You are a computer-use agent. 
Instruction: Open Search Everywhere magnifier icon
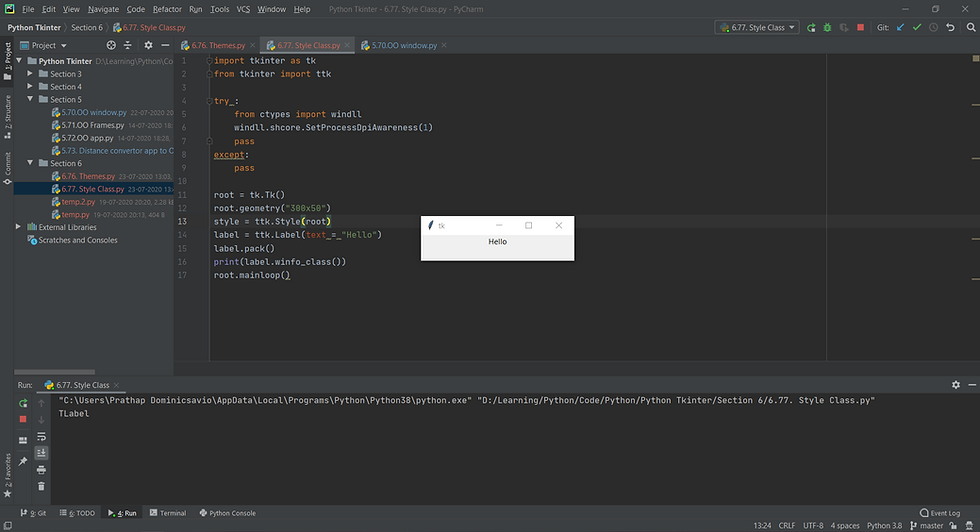[971, 28]
